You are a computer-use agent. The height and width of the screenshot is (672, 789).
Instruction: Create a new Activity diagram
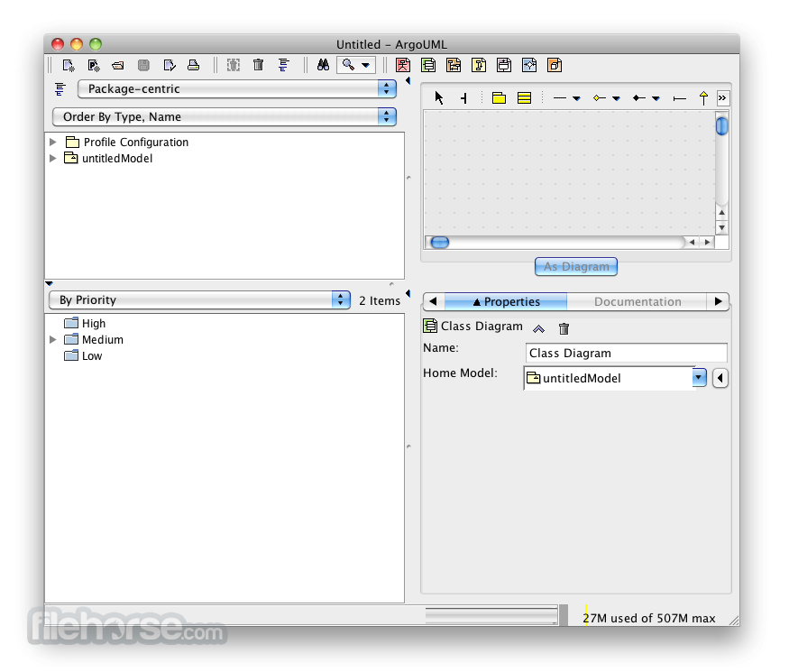coord(528,65)
